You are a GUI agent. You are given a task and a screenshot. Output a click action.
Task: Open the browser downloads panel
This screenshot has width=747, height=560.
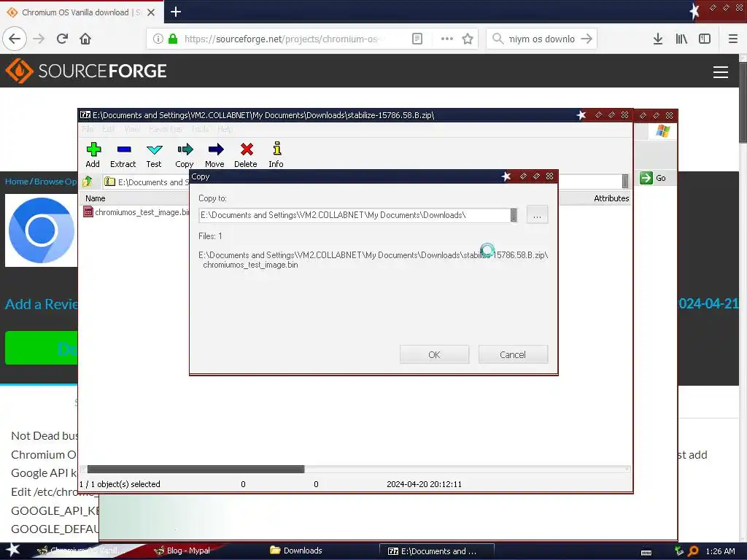point(658,39)
